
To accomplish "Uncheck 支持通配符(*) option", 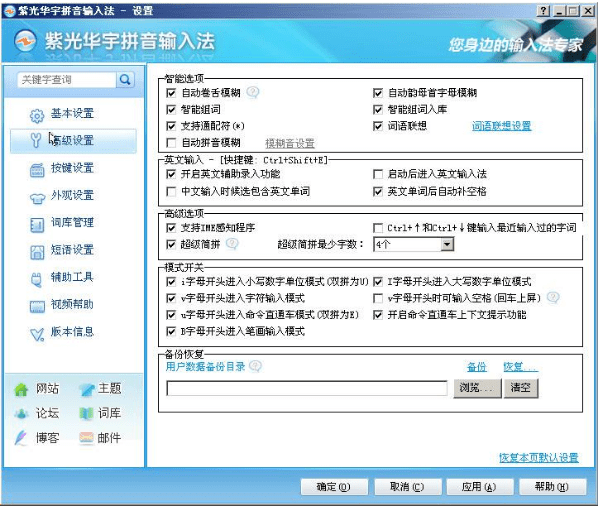I will 171,126.
